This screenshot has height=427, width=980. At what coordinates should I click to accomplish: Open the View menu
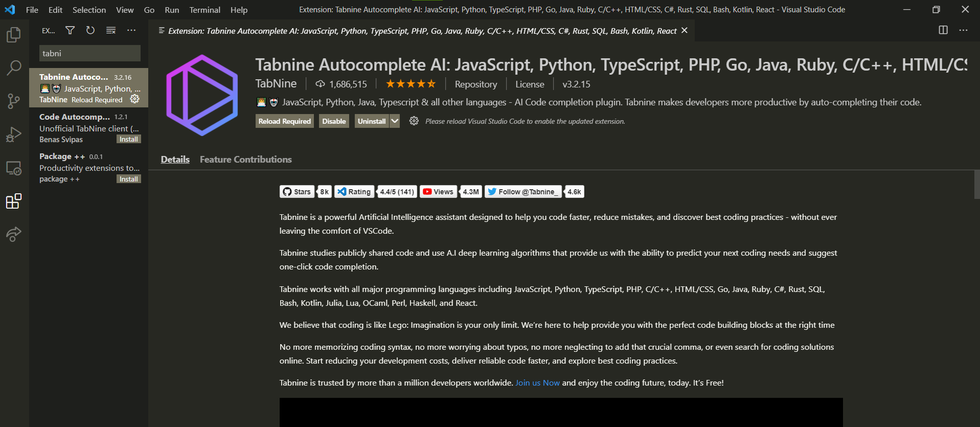pyautogui.click(x=125, y=10)
